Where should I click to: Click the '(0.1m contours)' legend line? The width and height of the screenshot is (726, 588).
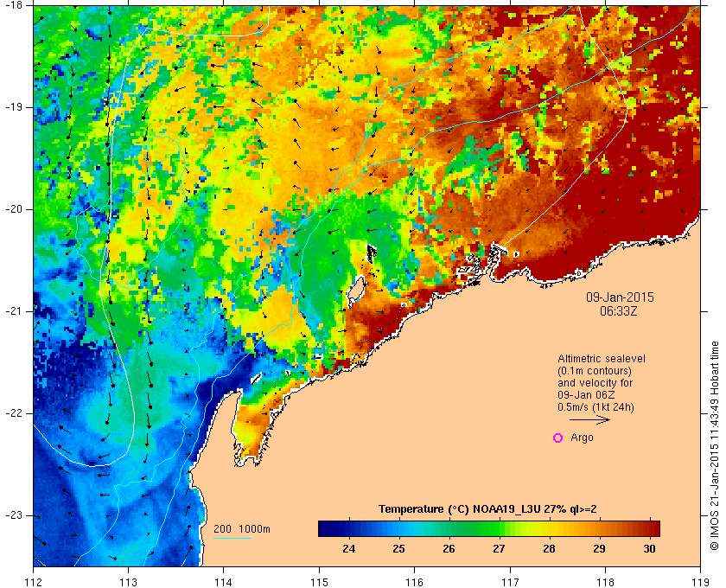595,371
